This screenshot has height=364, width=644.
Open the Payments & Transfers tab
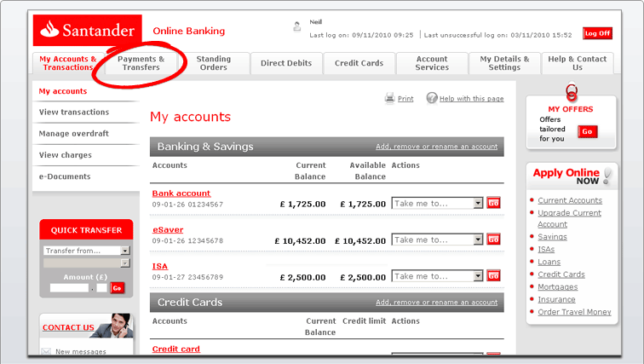pos(141,63)
